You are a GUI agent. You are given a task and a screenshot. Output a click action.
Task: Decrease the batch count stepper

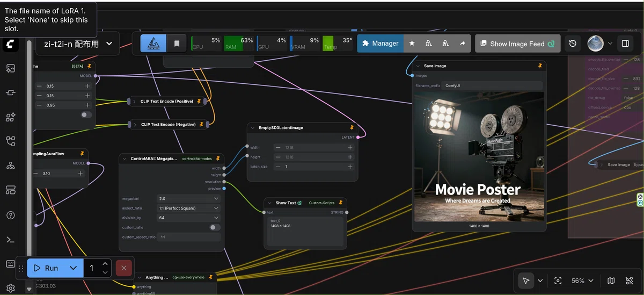(105, 272)
